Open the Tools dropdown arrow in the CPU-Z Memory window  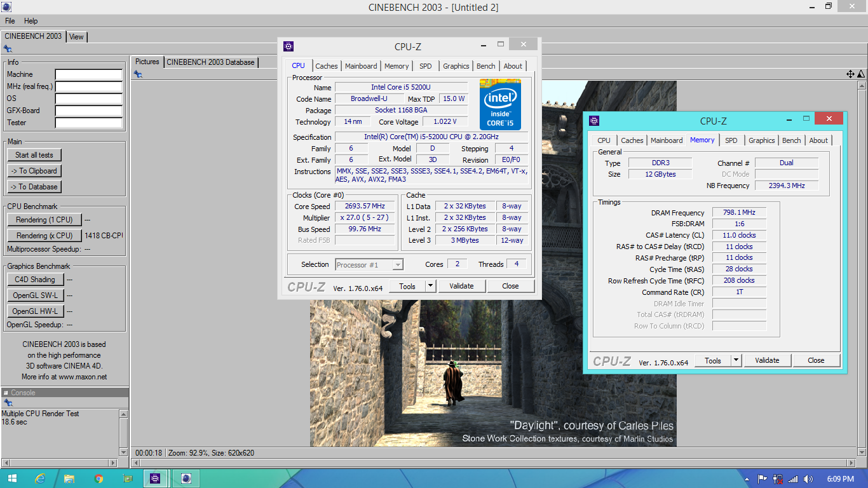click(736, 360)
